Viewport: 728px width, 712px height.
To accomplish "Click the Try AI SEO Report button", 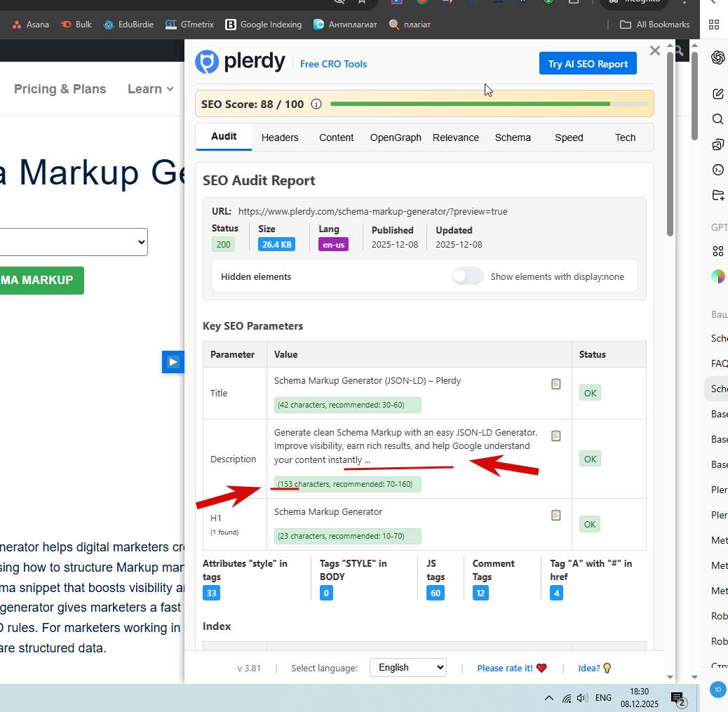I will [x=588, y=64].
